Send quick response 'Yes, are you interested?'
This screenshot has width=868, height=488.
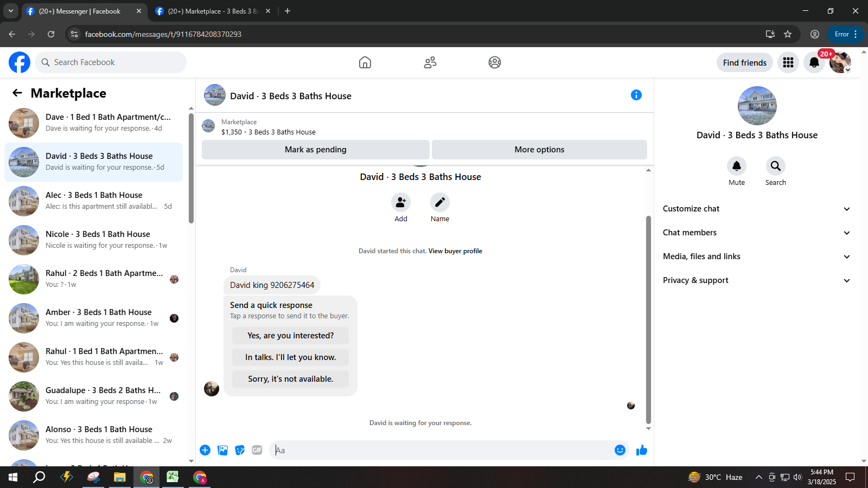coord(290,336)
